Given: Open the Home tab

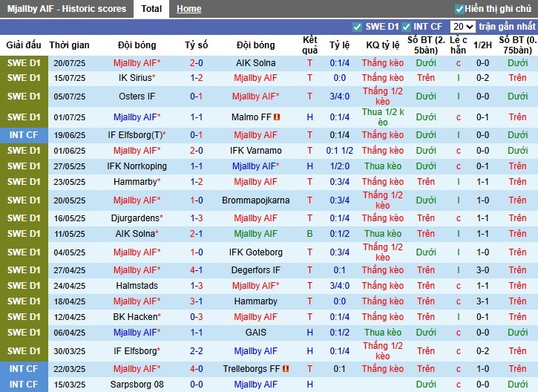Looking at the screenshot, I should point(188,9).
